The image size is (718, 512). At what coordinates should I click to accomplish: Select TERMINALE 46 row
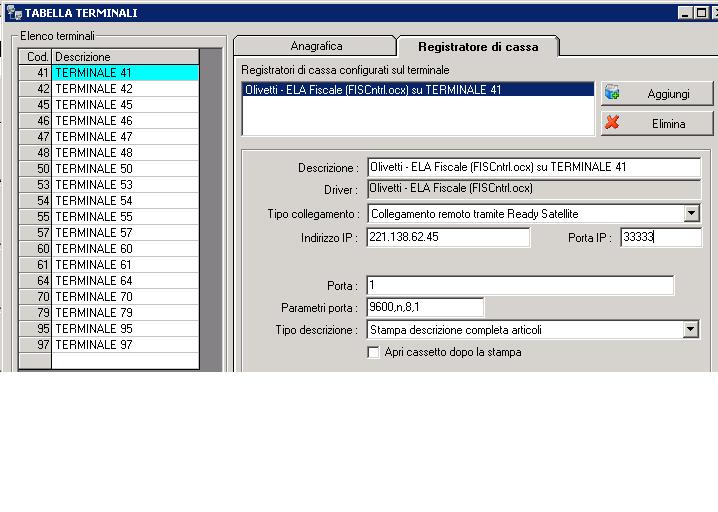click(109, 121)
